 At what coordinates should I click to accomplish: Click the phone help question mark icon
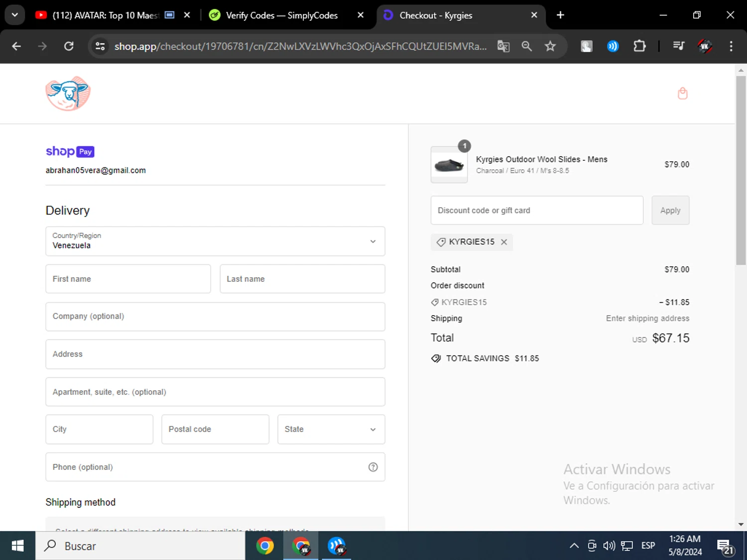pyautogui.click(x=373, y=467)
